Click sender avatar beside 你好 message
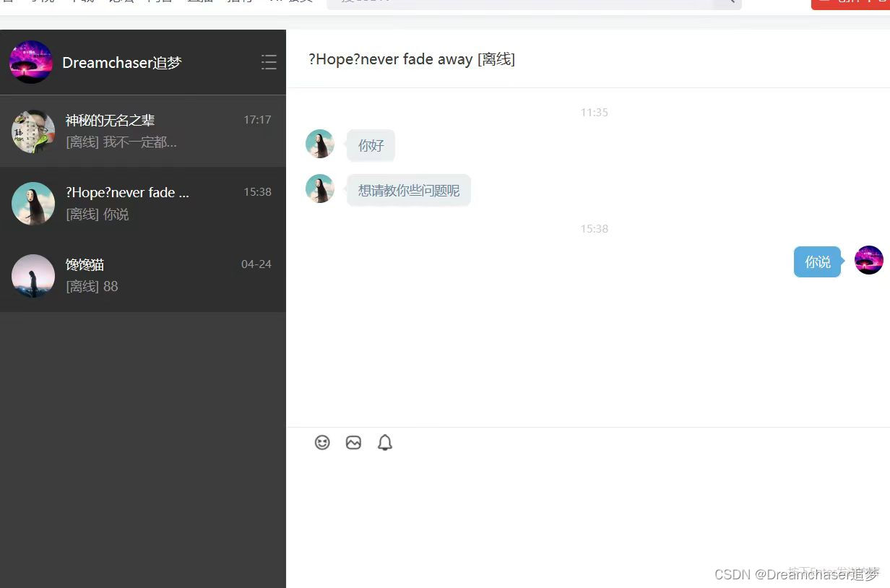The image size is (890, 588). (x=320, y=144)
